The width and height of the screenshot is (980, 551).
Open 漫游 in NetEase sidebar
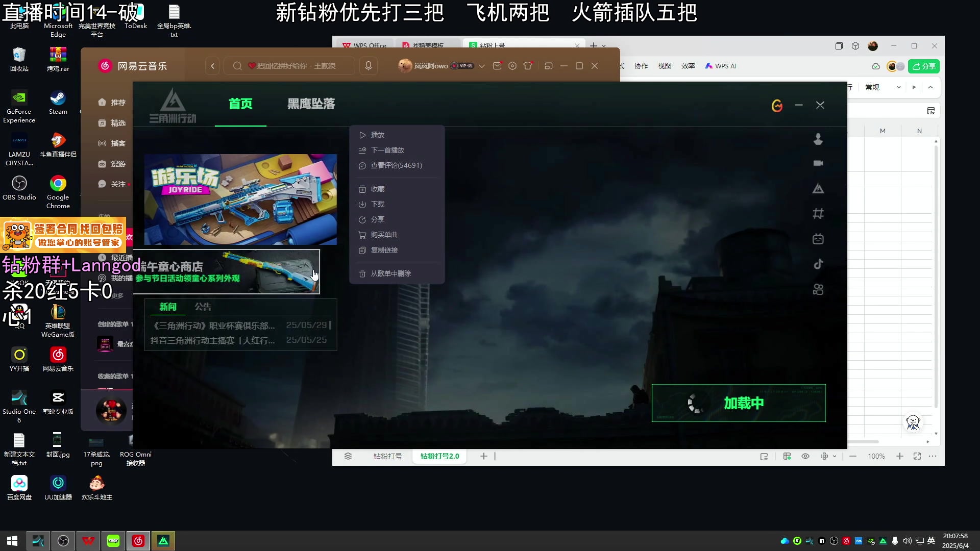111,164
